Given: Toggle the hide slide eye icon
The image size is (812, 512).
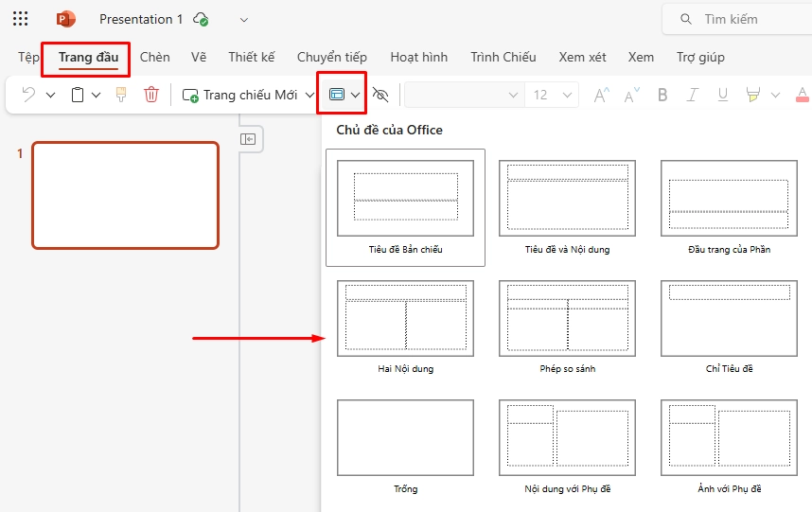Looking at the screenshot, I should pos(380,95).
